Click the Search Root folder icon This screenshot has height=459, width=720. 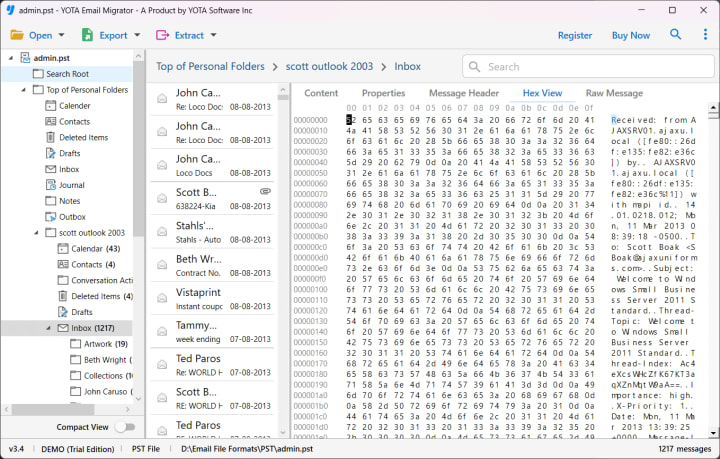pyautogui.click(x=38, y=74)
